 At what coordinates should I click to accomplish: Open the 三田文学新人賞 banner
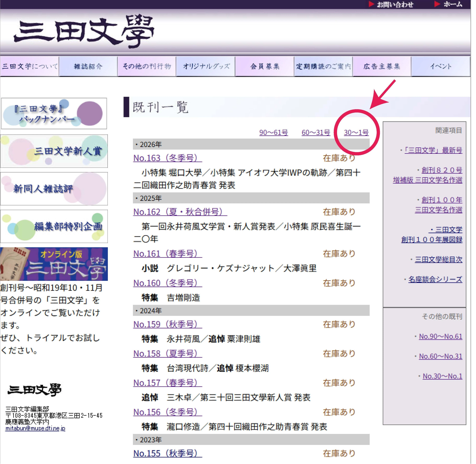tap(54, 151)
